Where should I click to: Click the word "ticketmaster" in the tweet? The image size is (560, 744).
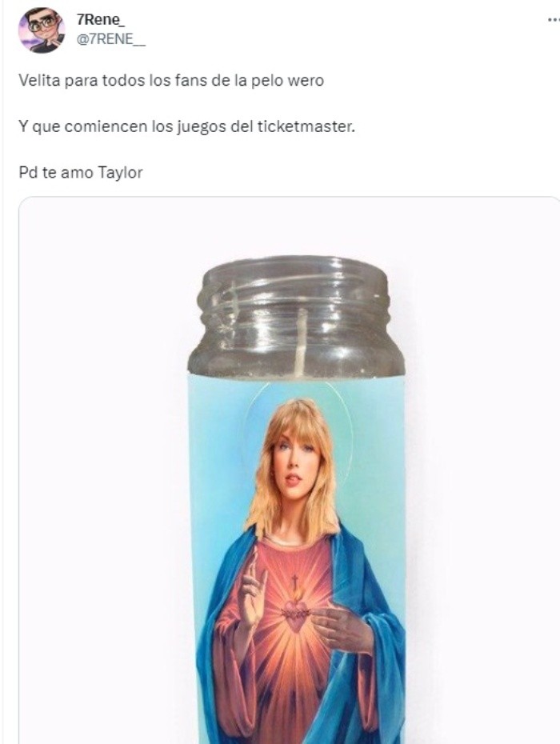(x=306, y=126)
